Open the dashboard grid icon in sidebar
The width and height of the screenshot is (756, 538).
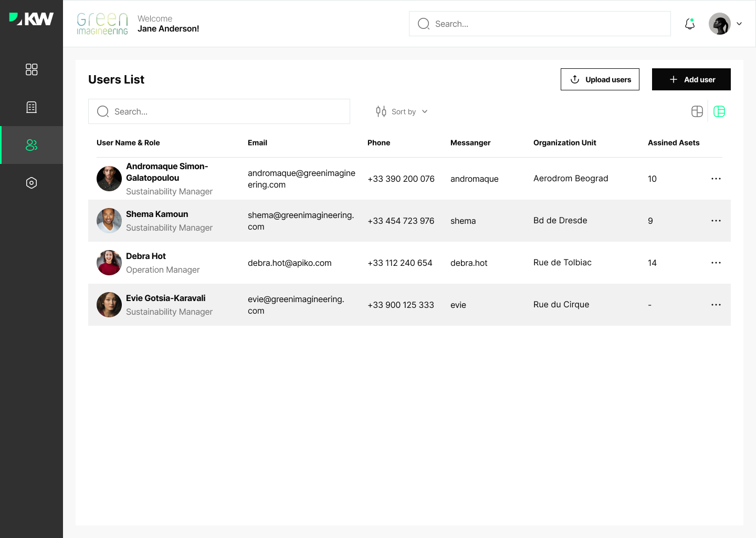(x=31, y=69)
